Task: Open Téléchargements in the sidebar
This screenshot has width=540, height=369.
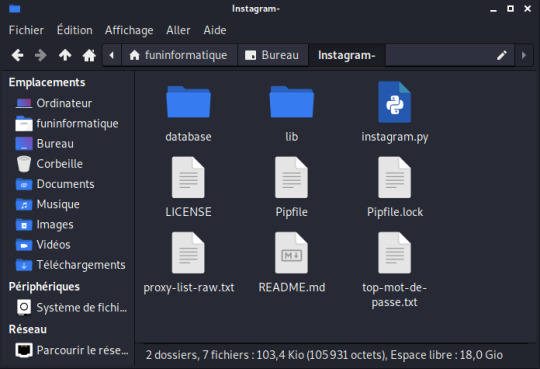Action: [x=68, y=265]
